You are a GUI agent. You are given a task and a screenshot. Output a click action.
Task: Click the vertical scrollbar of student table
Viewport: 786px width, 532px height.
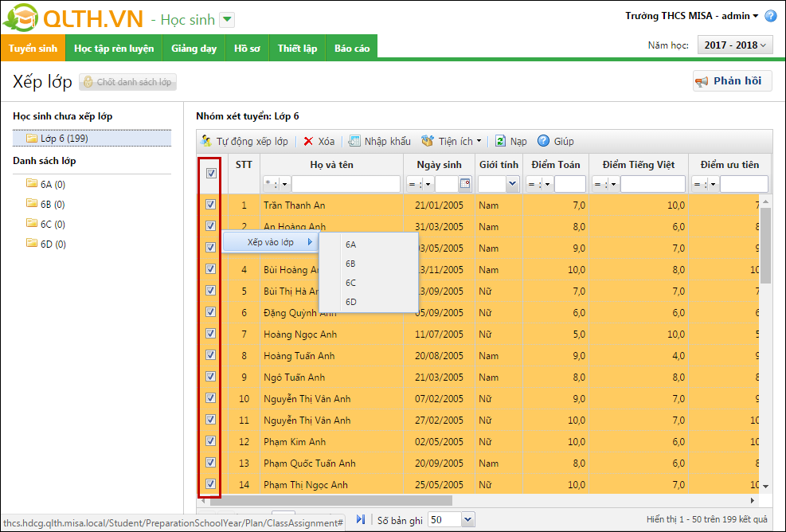pos(766,245)
